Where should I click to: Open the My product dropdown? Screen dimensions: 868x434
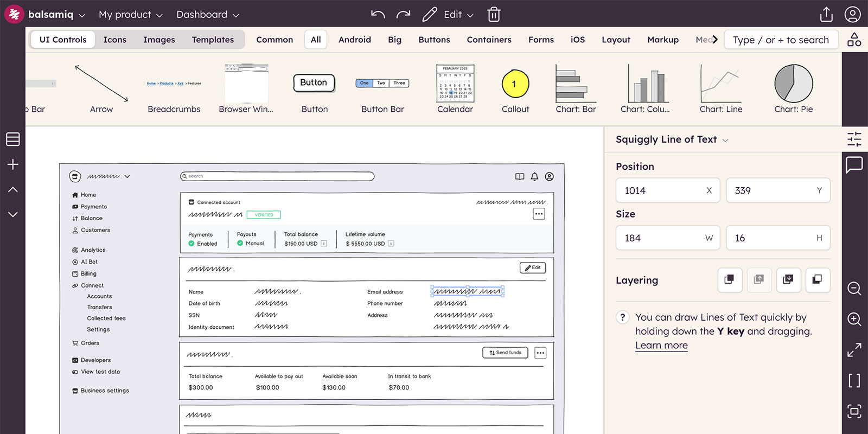coord(130,15)
